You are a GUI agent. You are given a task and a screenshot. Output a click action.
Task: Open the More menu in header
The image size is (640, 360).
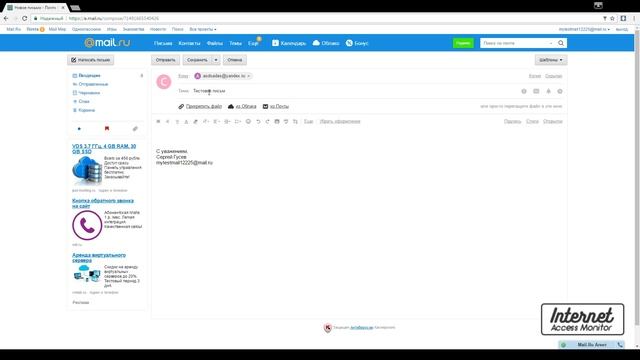253,43
